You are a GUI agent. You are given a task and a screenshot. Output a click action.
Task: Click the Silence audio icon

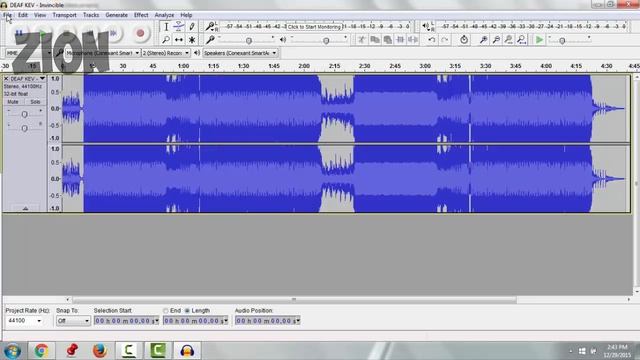click(413, 40)
